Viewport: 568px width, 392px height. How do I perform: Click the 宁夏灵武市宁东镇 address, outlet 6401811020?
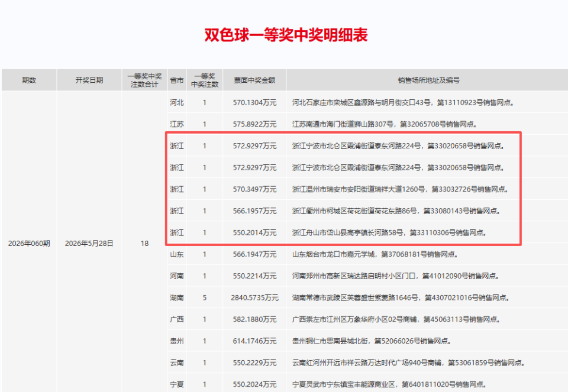pyautogui.click(x=389, y=384)
